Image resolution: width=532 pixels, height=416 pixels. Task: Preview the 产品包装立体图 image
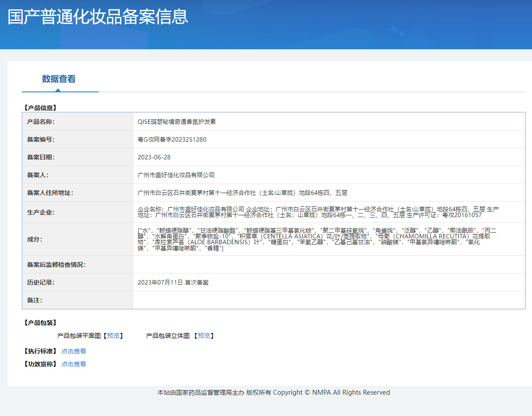click(204, 336)
